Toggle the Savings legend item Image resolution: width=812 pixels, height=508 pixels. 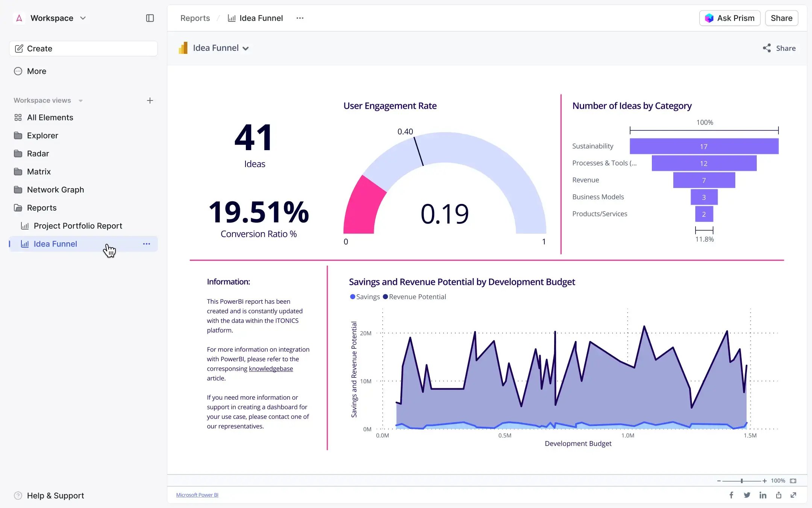click(365, 297)
